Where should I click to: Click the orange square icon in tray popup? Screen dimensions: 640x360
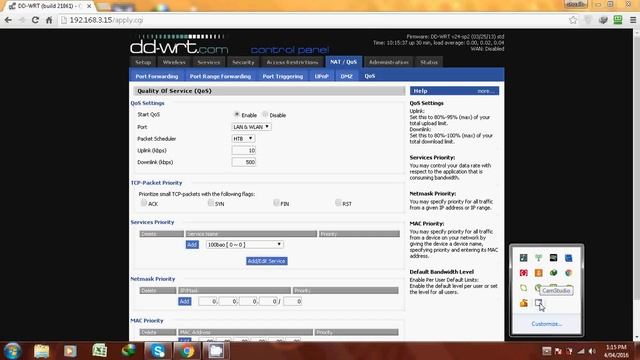[x=539, y=273]
